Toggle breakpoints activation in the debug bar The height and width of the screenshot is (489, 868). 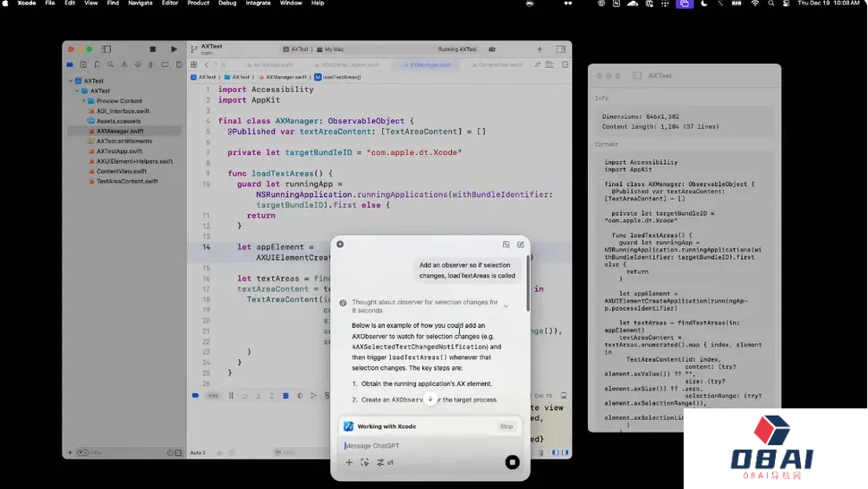[196, 395]
